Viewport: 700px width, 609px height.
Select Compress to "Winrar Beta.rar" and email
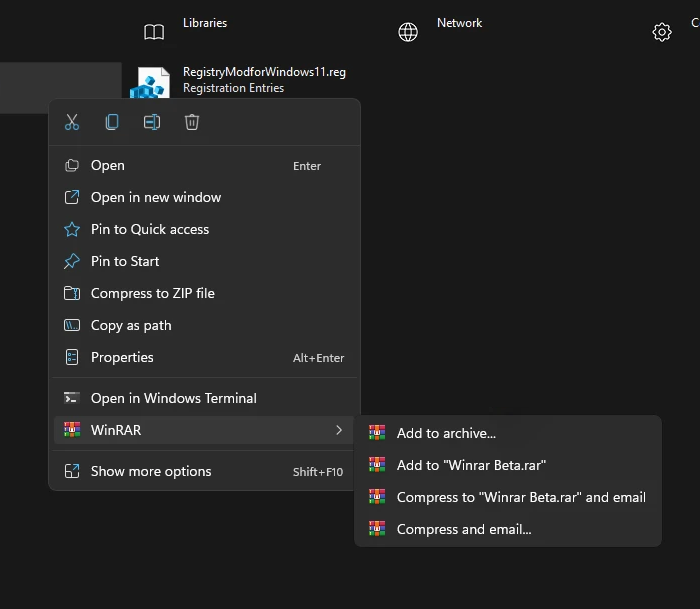(x=508, y=497)
